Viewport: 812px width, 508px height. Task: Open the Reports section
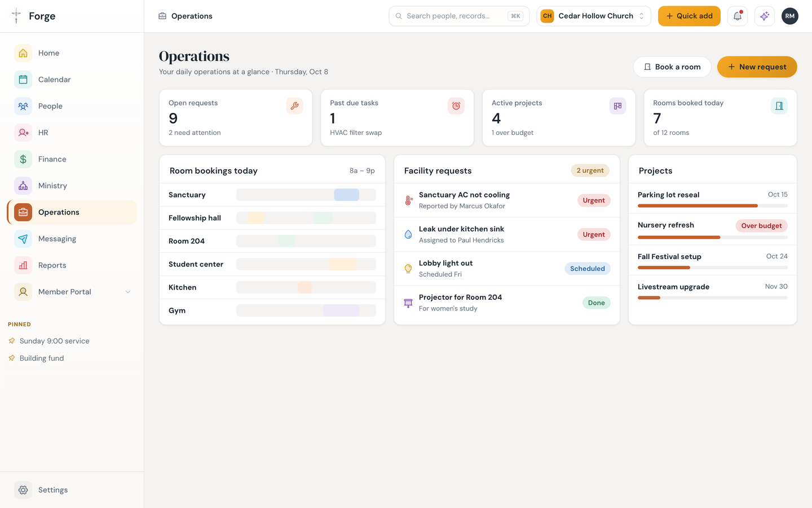(72, 265)
